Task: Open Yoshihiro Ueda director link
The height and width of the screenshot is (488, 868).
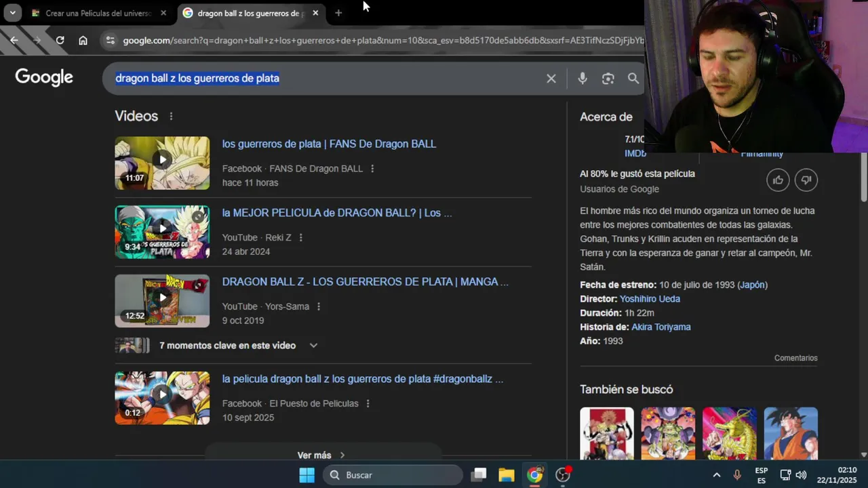Action: (x=650, y=299)
